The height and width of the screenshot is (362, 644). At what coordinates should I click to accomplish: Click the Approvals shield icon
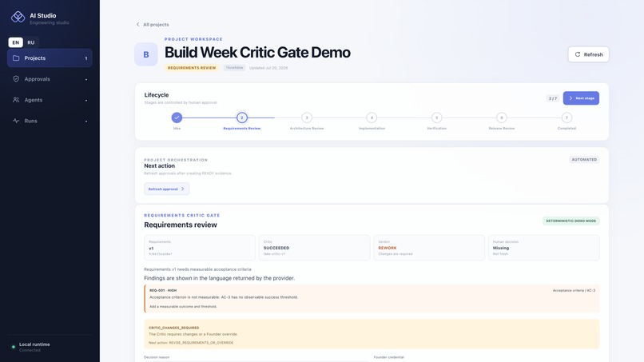pos(16,79)
